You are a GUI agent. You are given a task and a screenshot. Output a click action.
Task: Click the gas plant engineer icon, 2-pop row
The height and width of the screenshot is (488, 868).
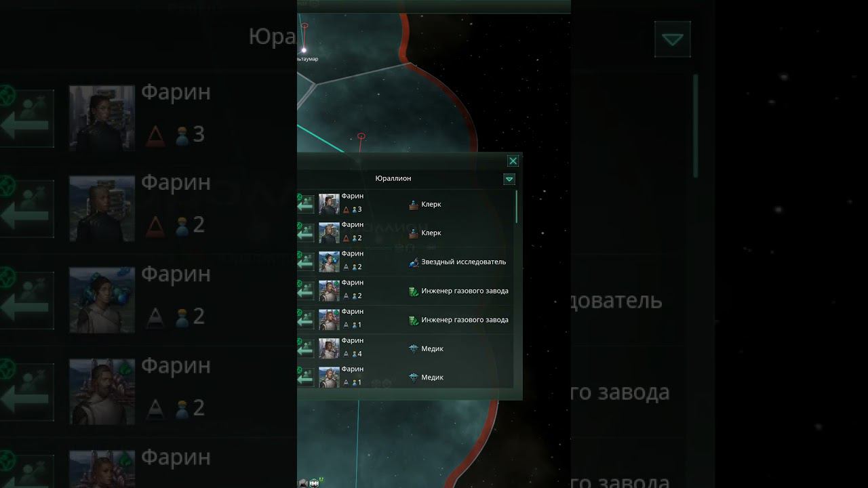point(414,291)
